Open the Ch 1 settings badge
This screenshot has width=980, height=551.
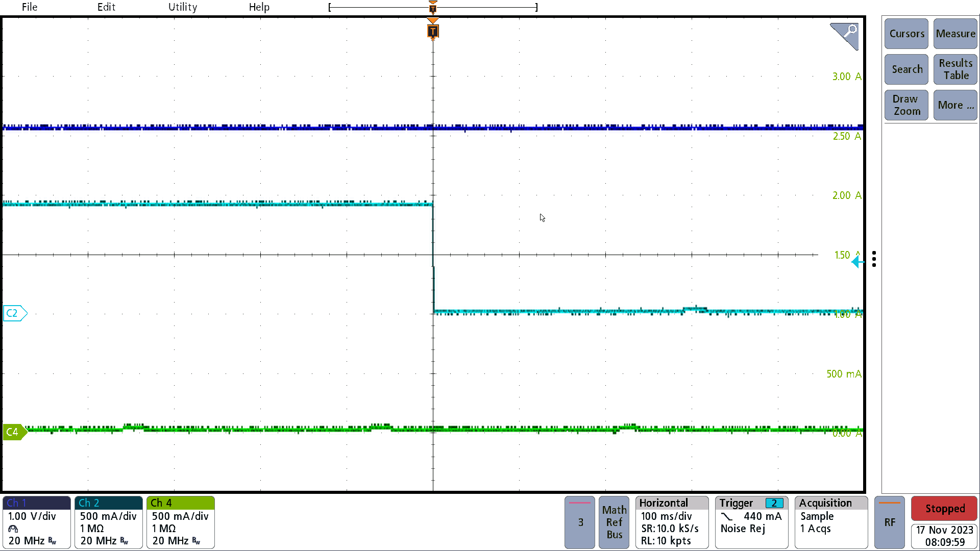point(37,522)
